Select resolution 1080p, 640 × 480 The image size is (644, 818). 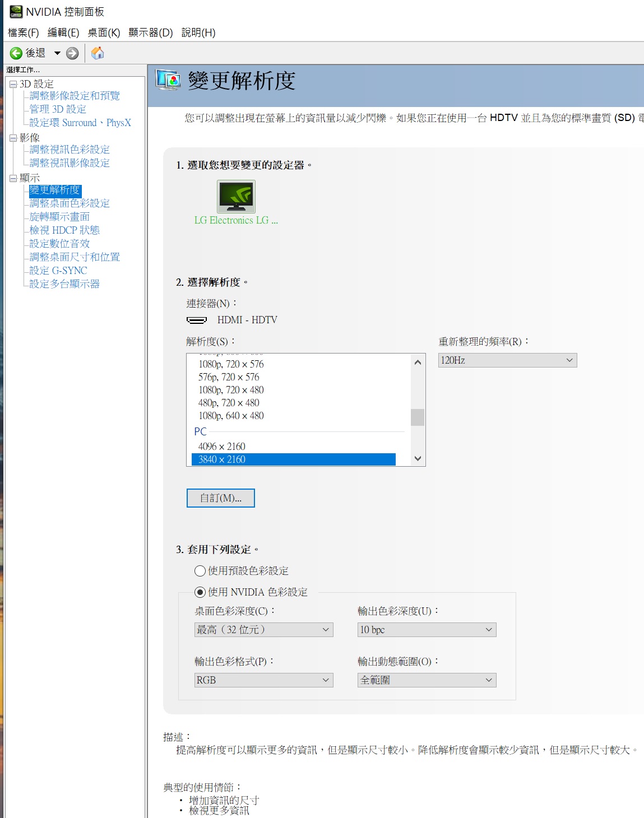coord(231,416)
